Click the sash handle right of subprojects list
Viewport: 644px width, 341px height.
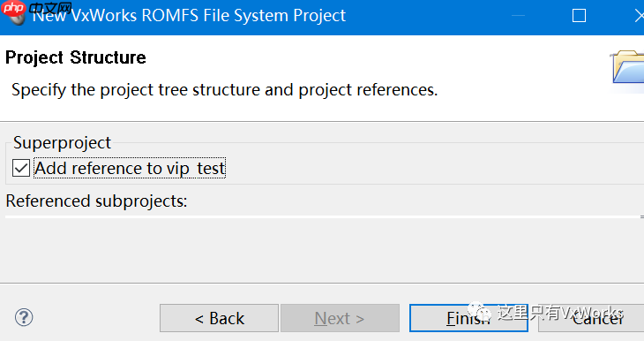coord(641,216)
